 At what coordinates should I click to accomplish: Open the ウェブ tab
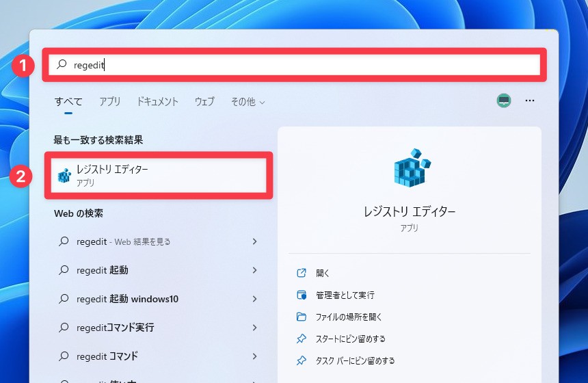coord(204,101)
